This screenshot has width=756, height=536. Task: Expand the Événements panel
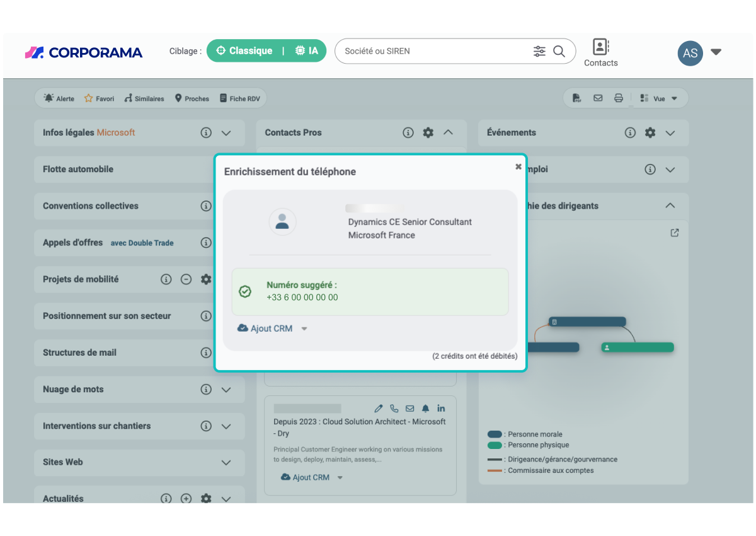[670, 133]
